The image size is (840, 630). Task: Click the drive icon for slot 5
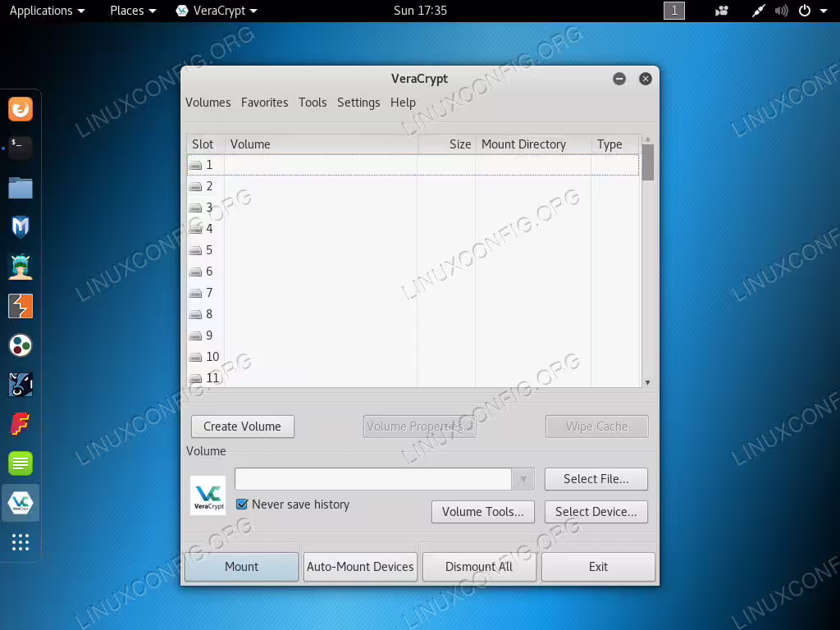point(195,250)
